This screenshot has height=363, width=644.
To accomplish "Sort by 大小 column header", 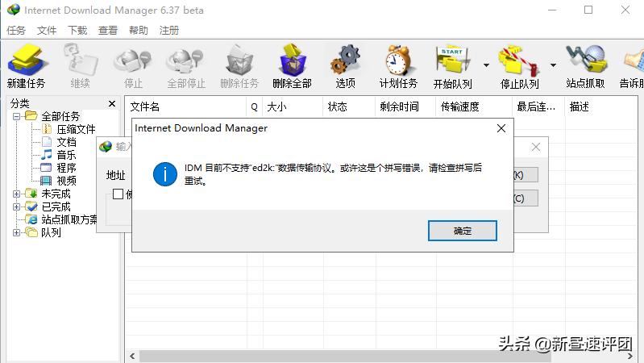I will pyautogui.click(x=293, y=107).
